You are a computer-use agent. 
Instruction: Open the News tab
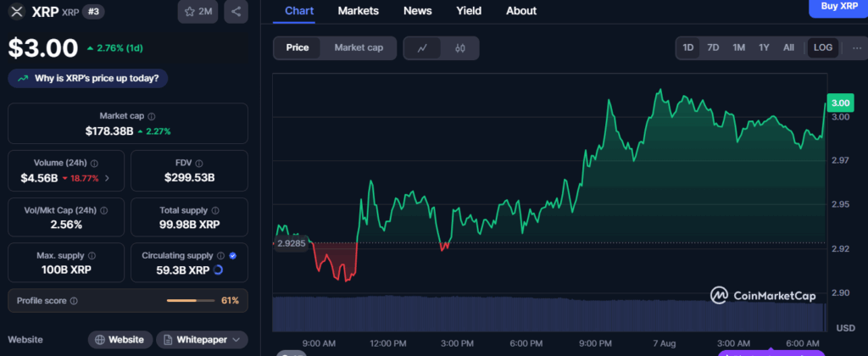(417, 11)
